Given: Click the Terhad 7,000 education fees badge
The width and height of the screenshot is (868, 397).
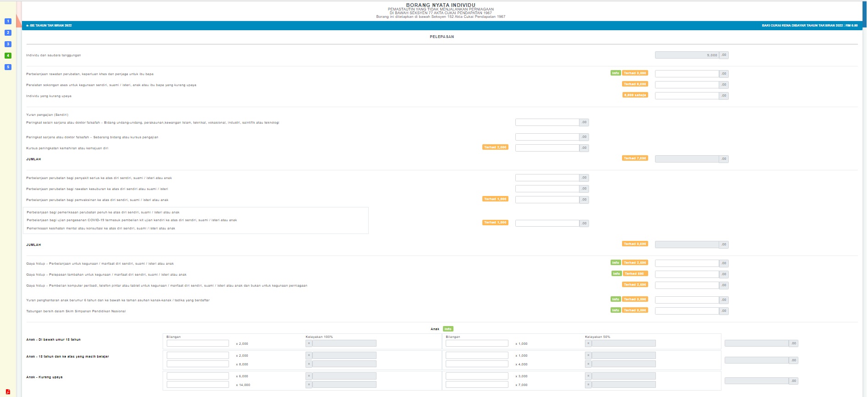Looking at the screenshot, I should click(634, 158).
